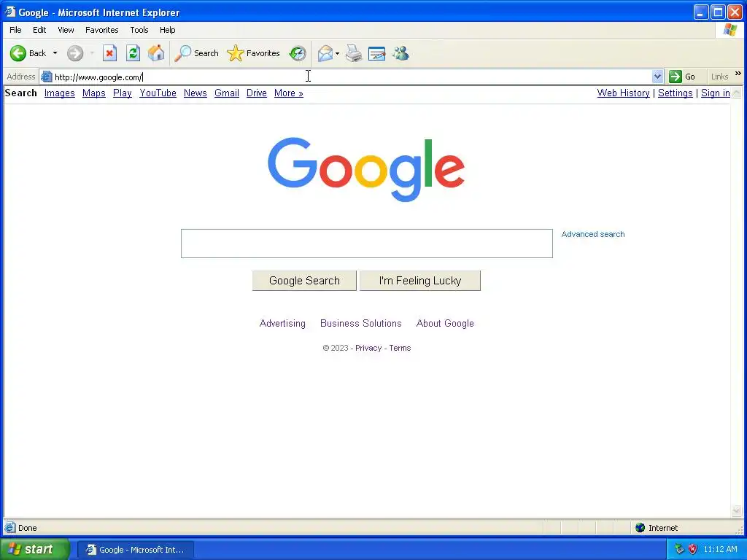
Task: Go to Home page house icon
Action: tap(156, 53)
